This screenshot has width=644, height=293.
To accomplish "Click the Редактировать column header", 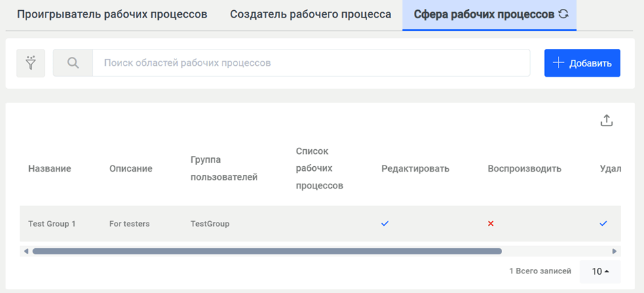I will click(415, 169).
